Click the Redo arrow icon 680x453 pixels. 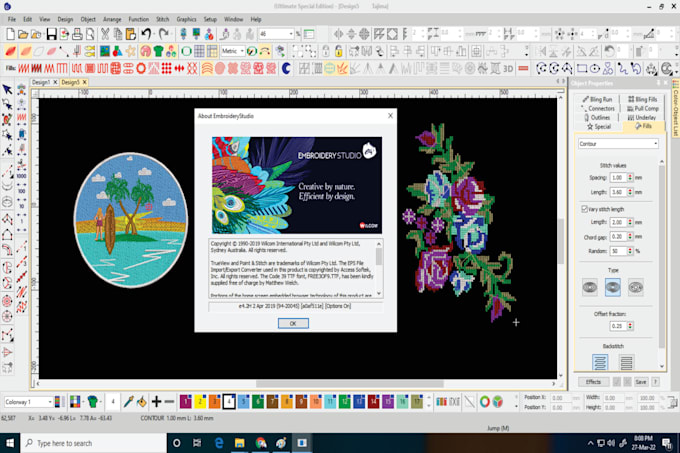coord(163,34)
